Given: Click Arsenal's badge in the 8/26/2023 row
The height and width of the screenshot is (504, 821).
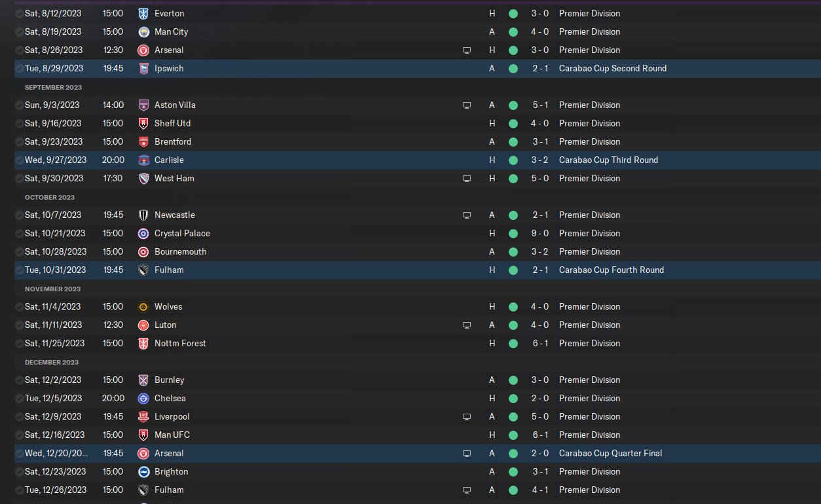Looking at the screenshot, I should (143, 50).
